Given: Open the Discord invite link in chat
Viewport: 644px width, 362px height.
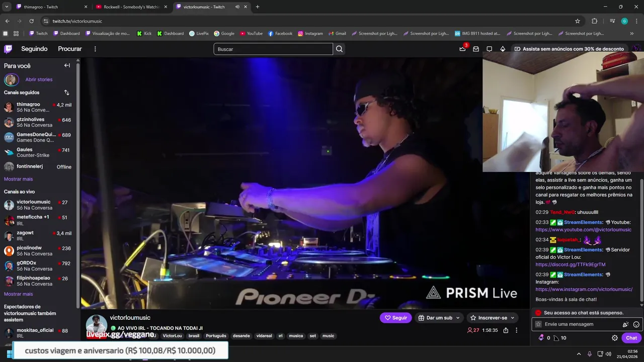Looking at the screenshot, I should [x=570, y=264].
